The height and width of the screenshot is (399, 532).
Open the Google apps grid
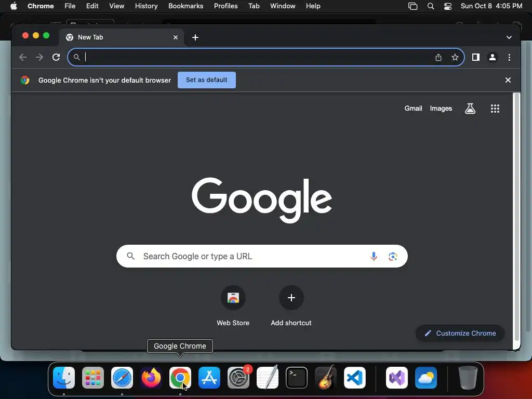click(x=495, y=109)
